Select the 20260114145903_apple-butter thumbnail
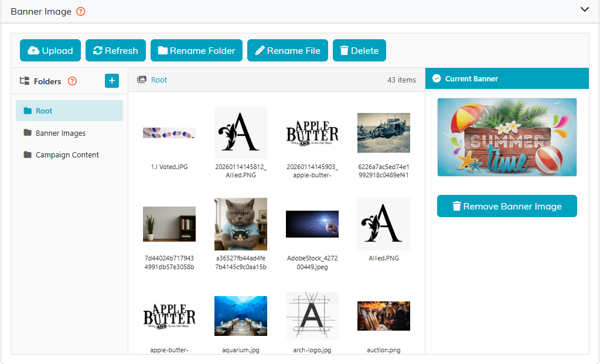Screen dimensions: 600x364 pyautogui.click(x=312, y=133)
